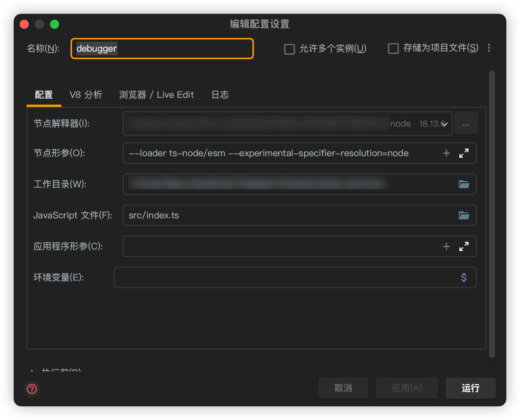Image resolution: width=520 pixels, height=420 pixels.
Task: Click plus icon in node parameters field
Action: [446, 153]
